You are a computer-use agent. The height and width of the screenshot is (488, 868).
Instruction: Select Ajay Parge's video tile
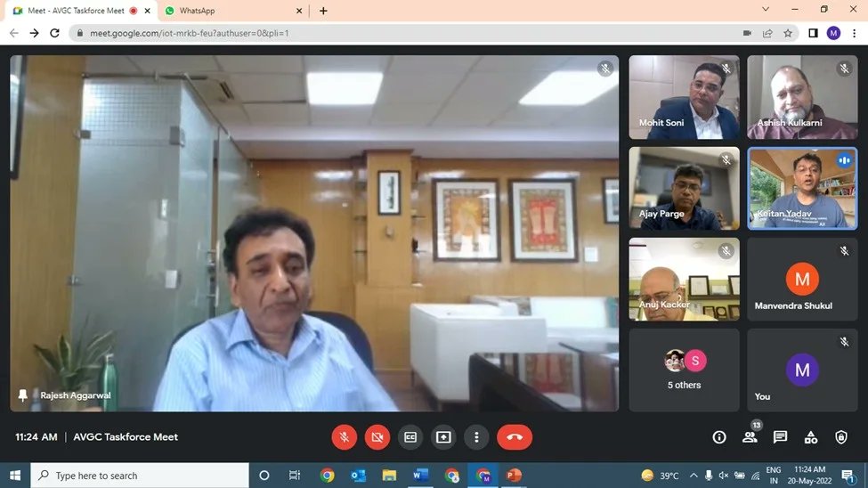click(685, 188)
